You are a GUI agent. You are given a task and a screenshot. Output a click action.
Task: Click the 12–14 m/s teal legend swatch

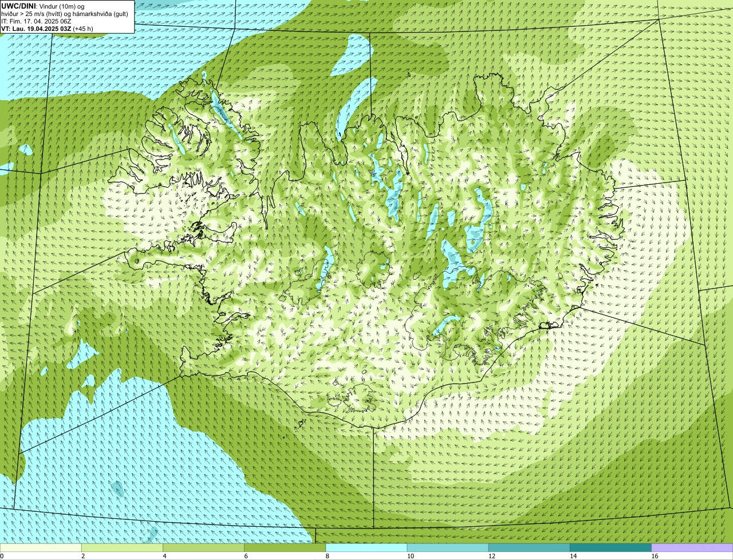529,548
